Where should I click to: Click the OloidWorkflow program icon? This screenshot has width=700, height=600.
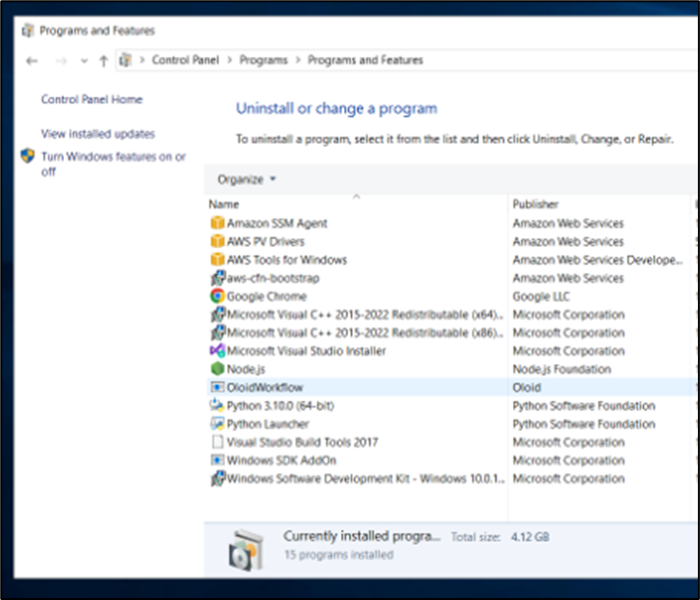tap(217, 387)
